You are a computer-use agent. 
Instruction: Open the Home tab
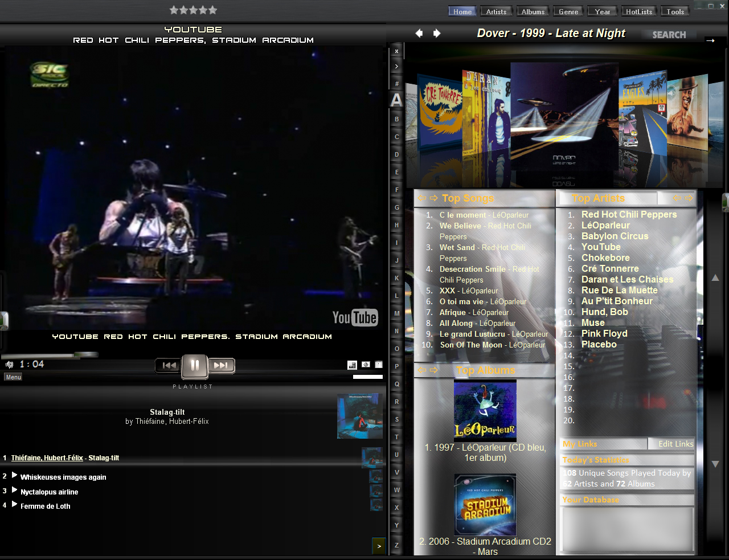click(462, 11)
